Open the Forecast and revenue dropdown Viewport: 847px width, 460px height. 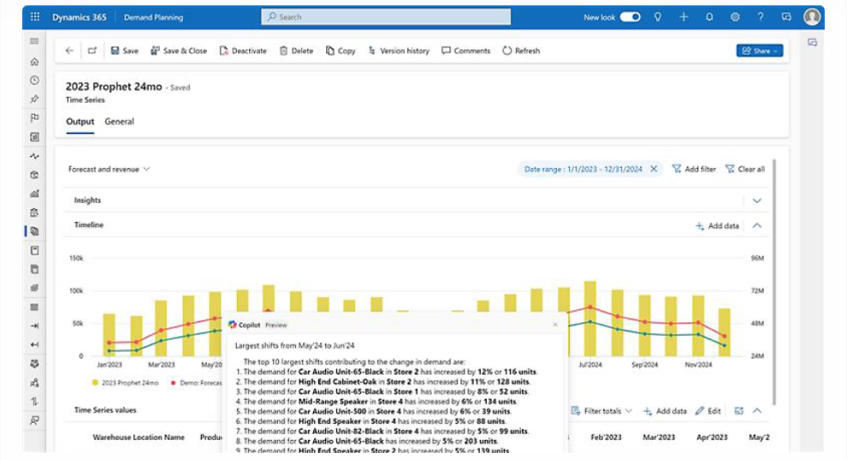click(109, 169)
